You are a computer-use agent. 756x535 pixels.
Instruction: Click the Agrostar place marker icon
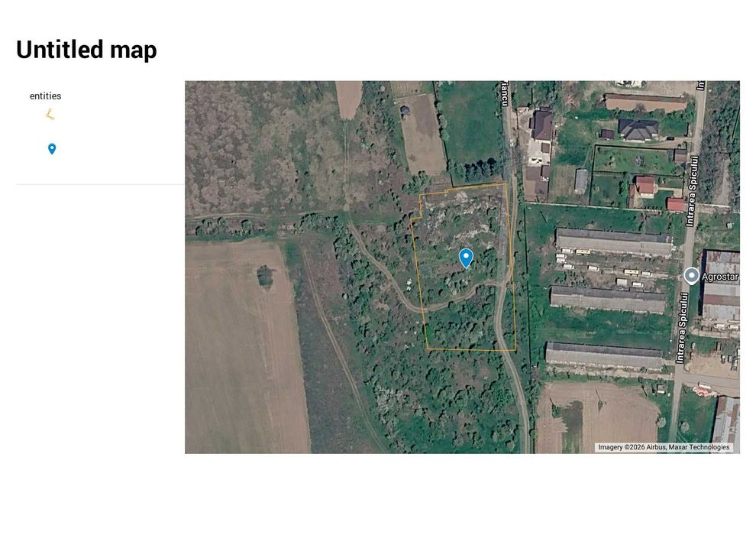pos(691,276)
